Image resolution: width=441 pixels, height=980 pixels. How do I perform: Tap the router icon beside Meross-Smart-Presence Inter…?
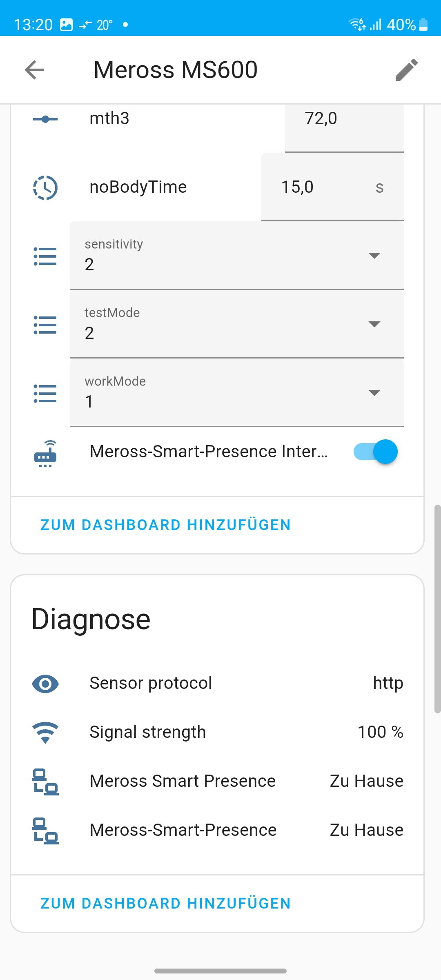(45, 453)
